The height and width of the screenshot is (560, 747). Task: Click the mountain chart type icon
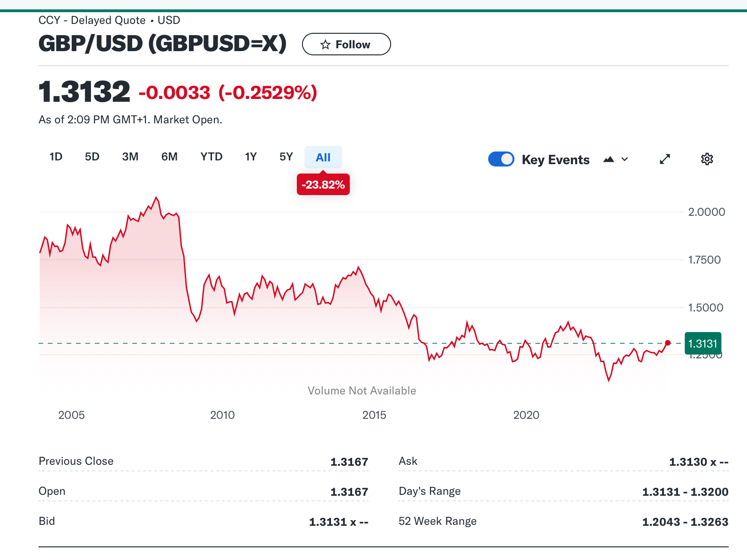pos(609,159)
